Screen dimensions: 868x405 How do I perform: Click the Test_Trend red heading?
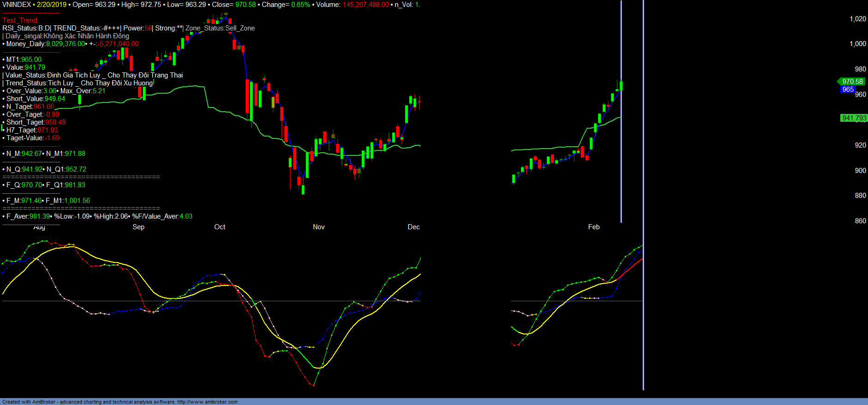point(20,20)
